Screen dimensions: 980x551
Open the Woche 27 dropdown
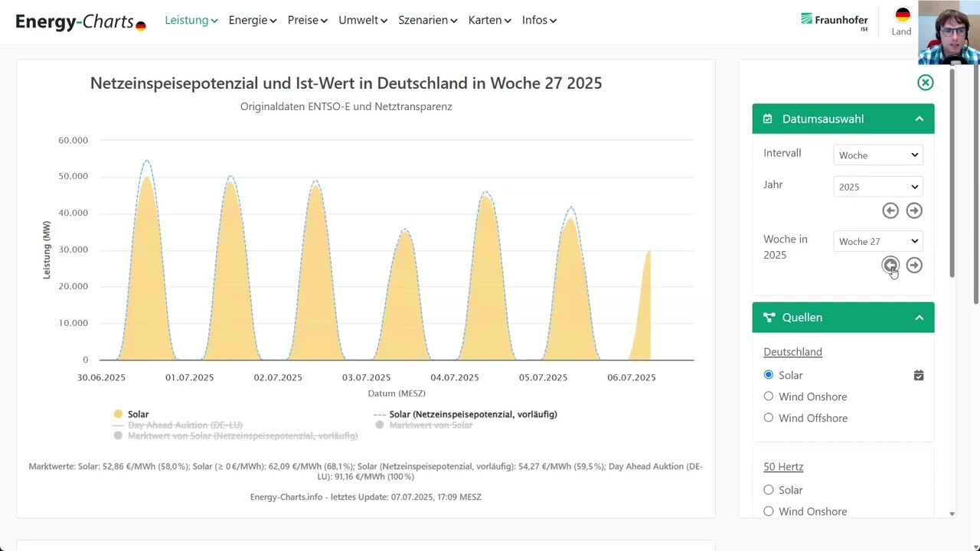point(878,241)
